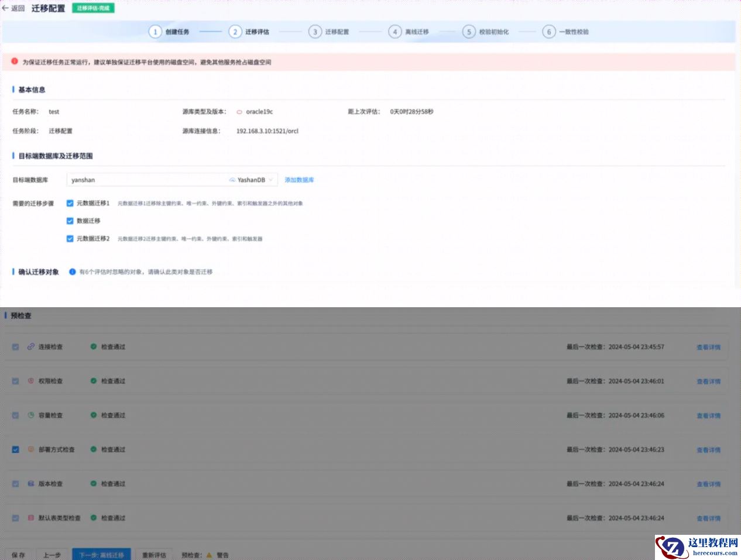
Task: Go to step 4 离线迁移
Action: point(409,32)
